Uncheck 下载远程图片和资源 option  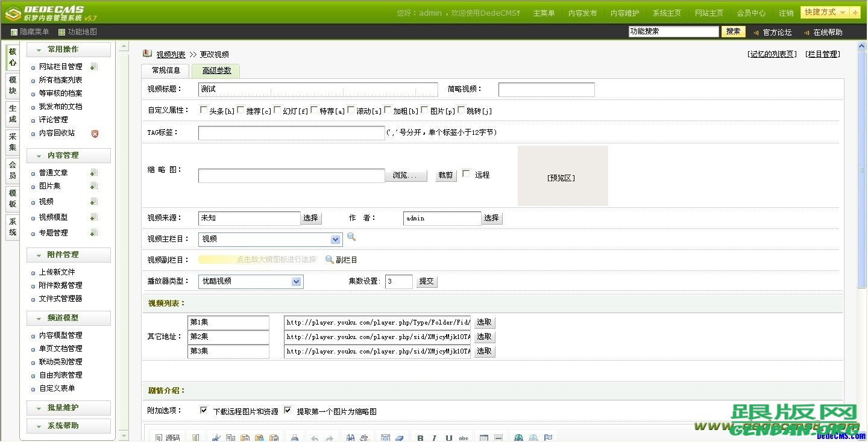coord(203,411)
